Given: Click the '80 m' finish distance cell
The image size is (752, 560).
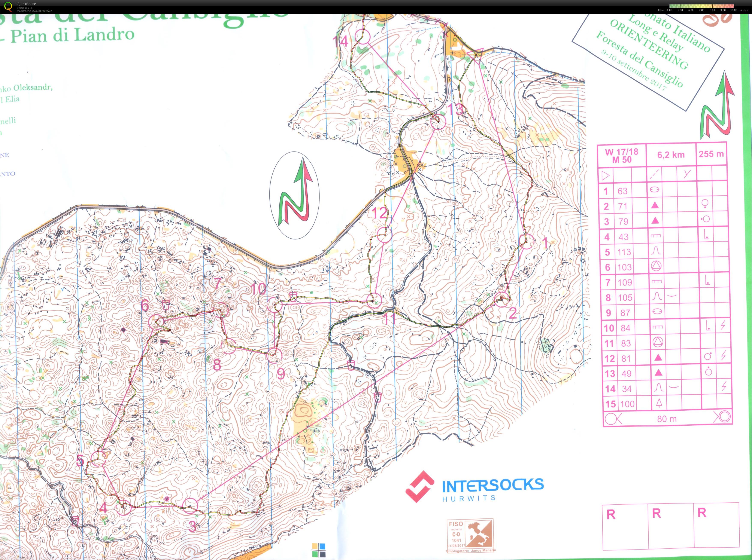Looking at the screenshot, I should 667,419.
